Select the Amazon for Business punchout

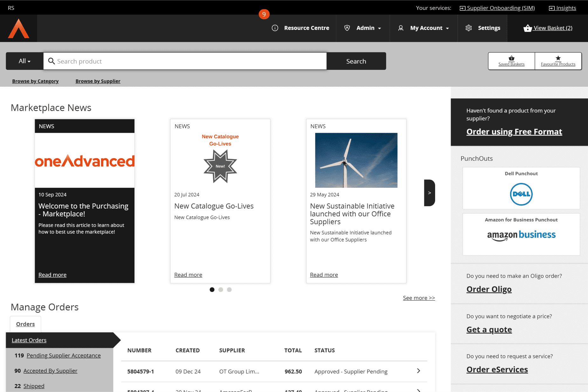click(521, 235)
